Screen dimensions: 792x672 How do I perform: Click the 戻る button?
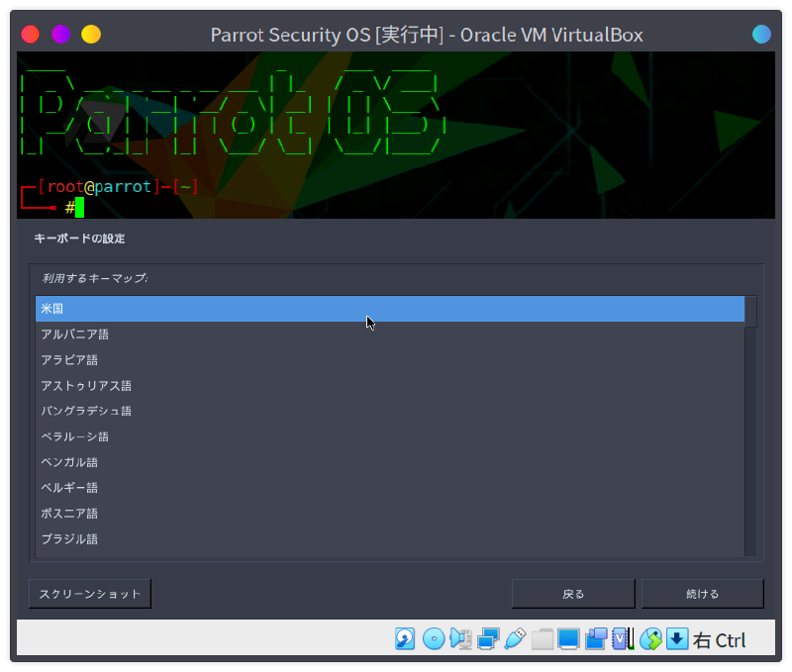(573, 594)
